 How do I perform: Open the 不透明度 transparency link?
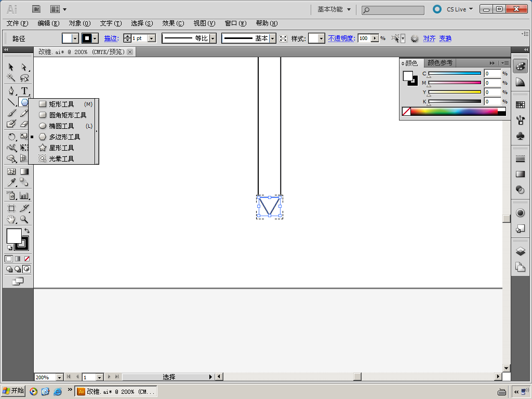coord(341,38)
